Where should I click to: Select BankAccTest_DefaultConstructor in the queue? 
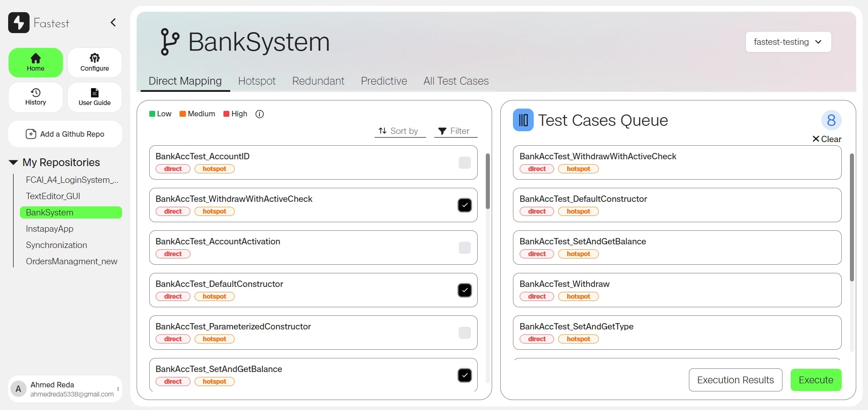(x=677, y=205)
